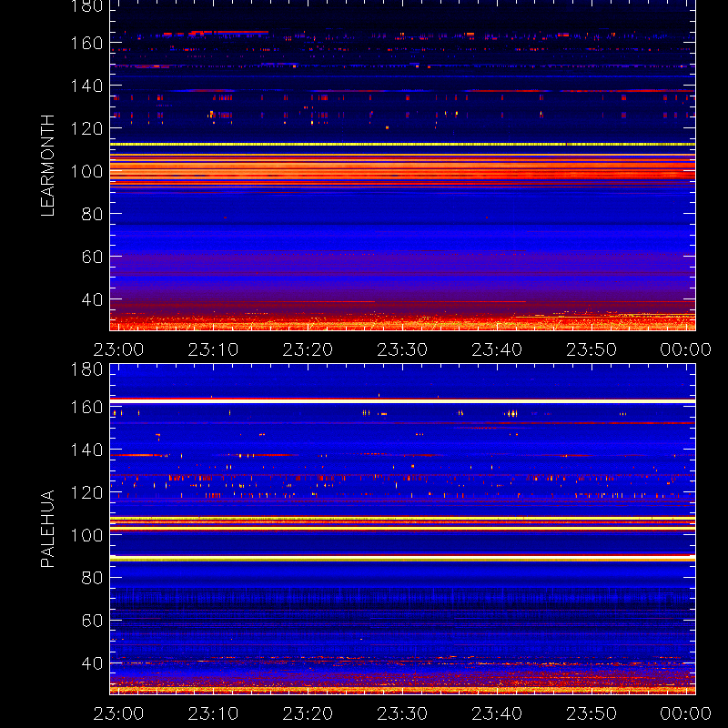The height and width of the screenshot is (728, 728).
Task: Select the 60 tick label on Learmonth axis
Action: point(93,257)
